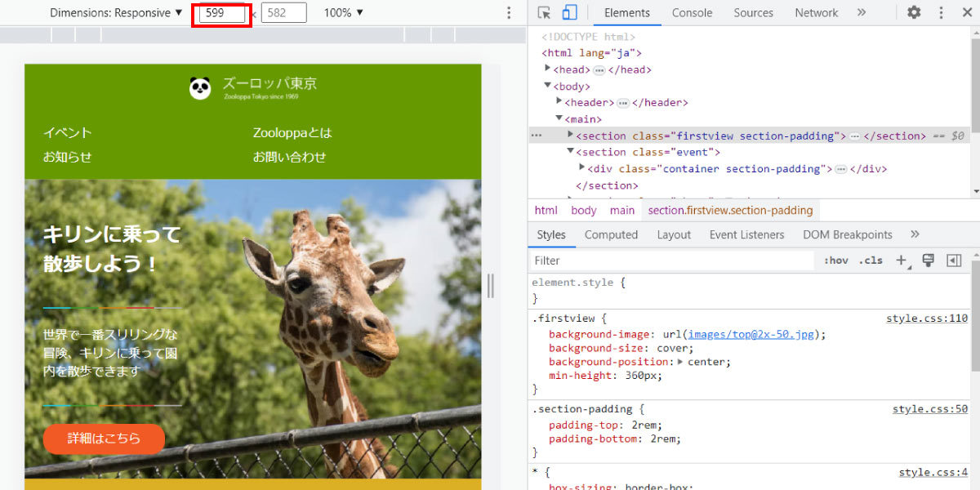Select the Computed tab
The width and height of the screenshot is (980, 490).
tap(611, 234)
